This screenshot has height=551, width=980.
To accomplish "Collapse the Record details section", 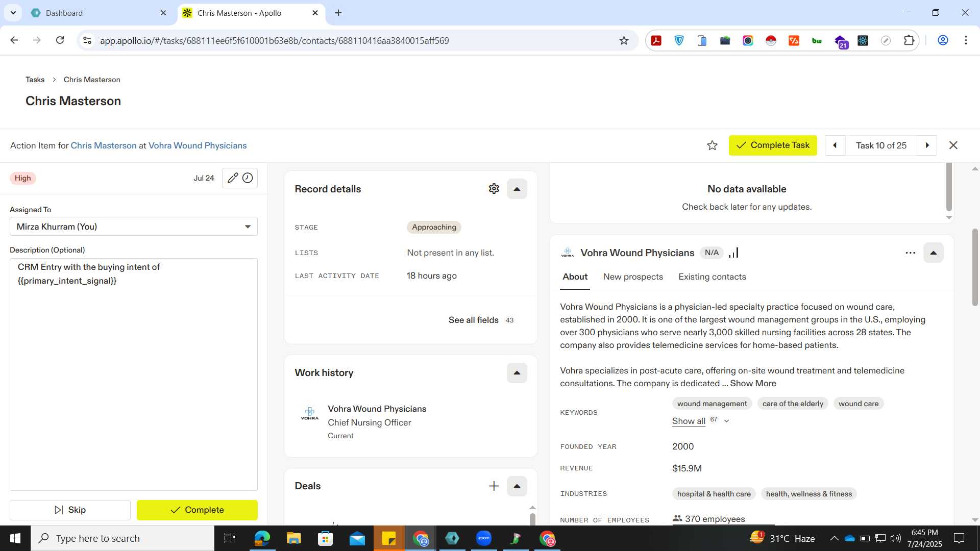I will pyautogui.click(x=517, y=189).
